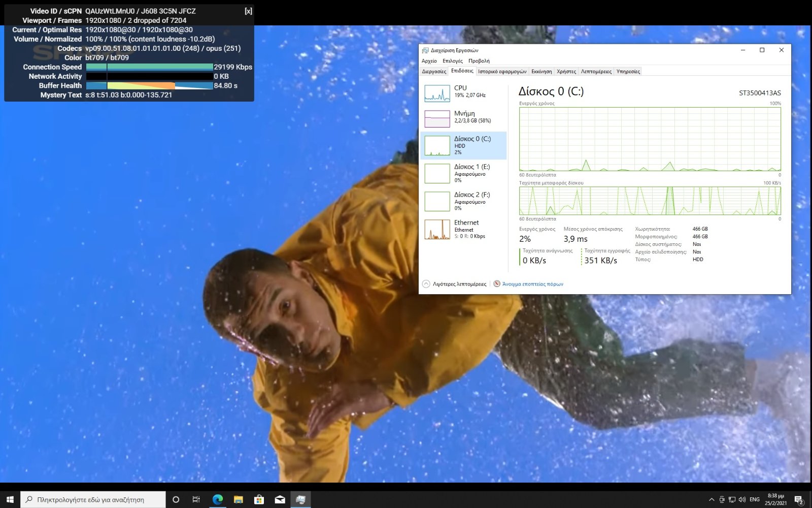Click the Task Manager title bar icon
The image size is (812, 508).
(425, 50)
